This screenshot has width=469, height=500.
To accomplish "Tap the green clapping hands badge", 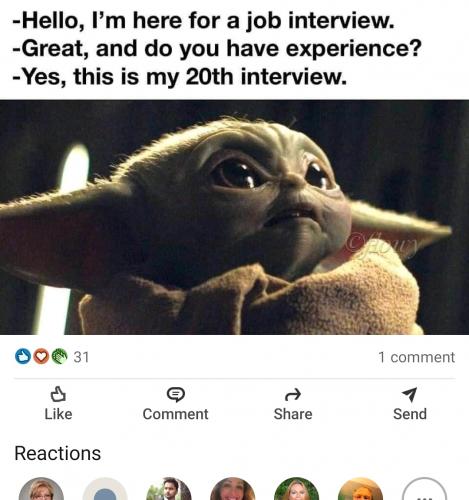I will pyautogui.click(x=59, y=356).
